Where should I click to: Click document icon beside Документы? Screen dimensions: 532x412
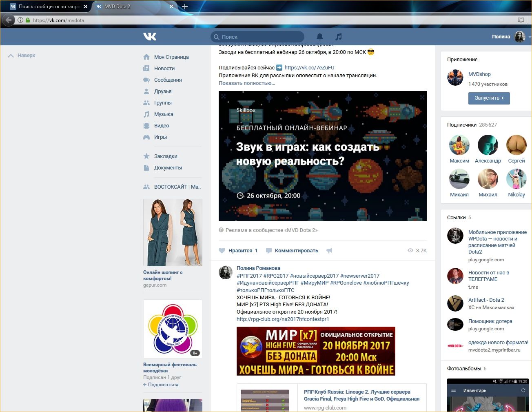146,168
